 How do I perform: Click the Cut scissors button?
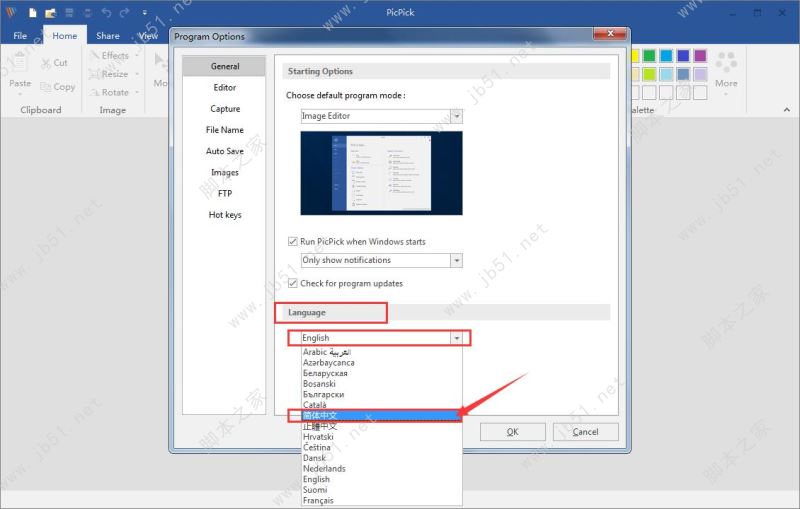point(55,63)
